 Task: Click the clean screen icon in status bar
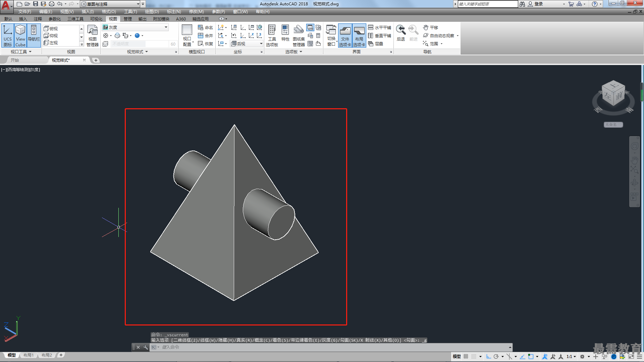(631, 356)
